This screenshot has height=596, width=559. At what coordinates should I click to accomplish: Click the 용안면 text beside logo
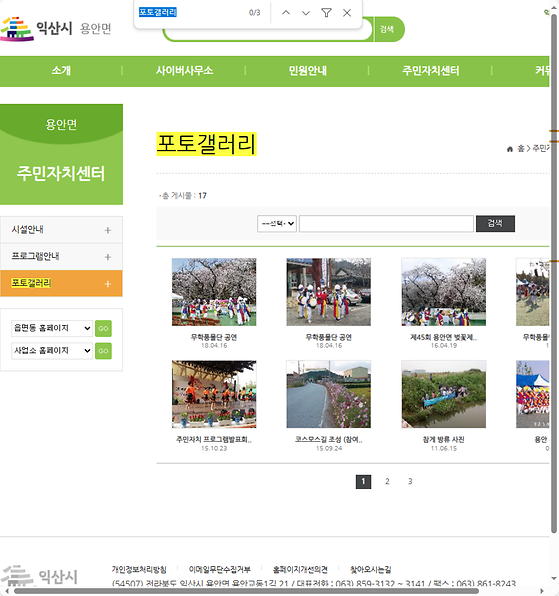[95, 29]
